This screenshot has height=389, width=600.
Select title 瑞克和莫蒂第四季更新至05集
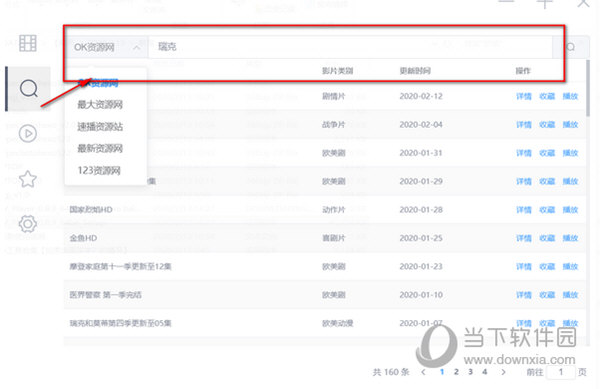coord(120,323)
